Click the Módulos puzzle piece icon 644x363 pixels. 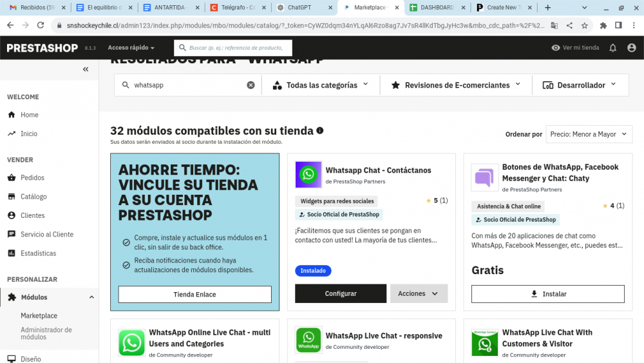coord(12,297)
